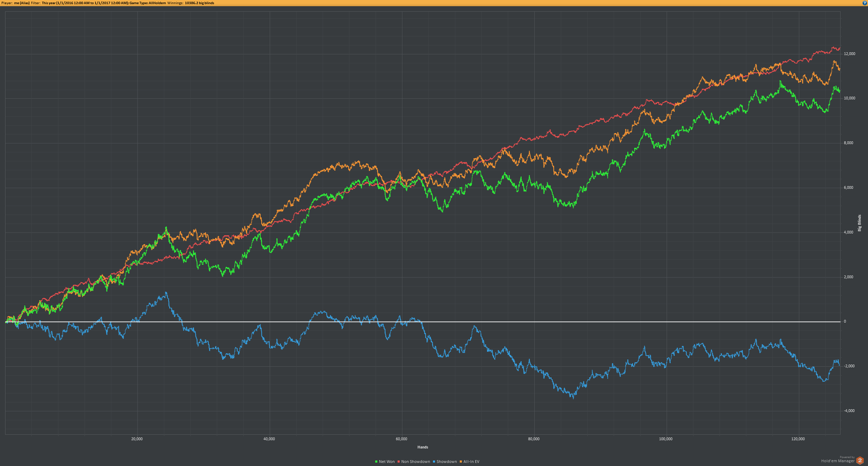
Task: Click the red Non Showdown legend swatch
Action: pos(399,462)
